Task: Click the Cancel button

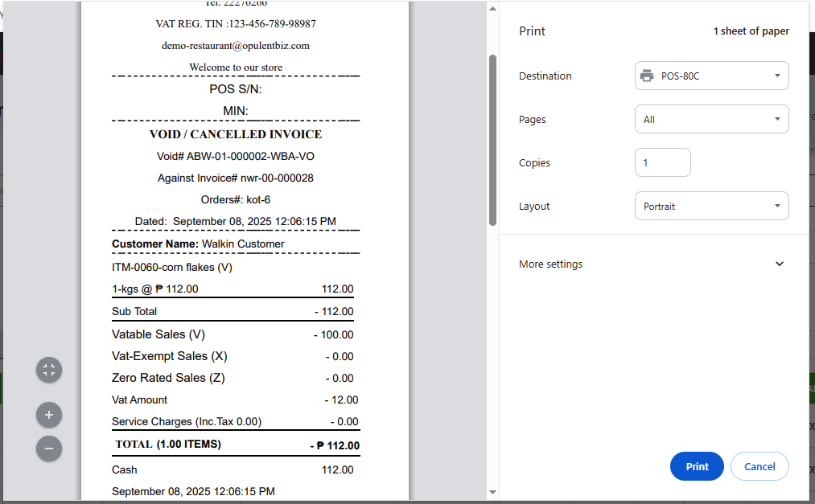Action: pyautogui.click(x=759, y=466)
